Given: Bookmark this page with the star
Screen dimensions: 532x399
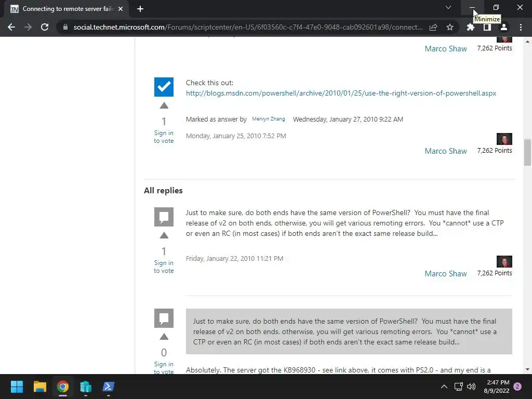Looking at the screenshot, I should click(x=450, y=27).
